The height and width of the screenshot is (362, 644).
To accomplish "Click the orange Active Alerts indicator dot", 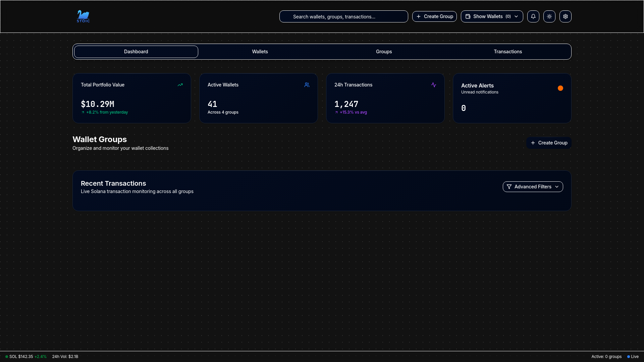I will coord(560,88).
